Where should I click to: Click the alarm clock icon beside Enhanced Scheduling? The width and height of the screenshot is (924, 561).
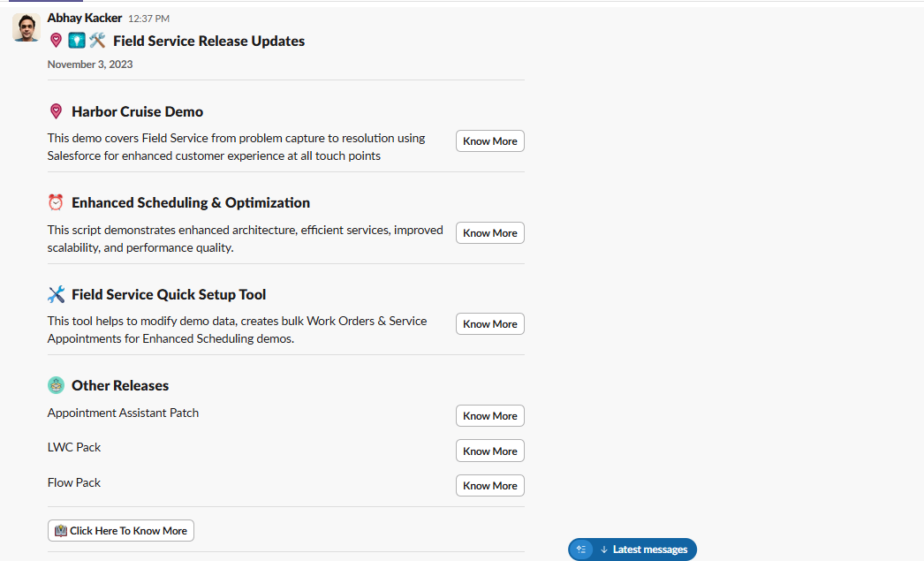[x=56, y=202]
